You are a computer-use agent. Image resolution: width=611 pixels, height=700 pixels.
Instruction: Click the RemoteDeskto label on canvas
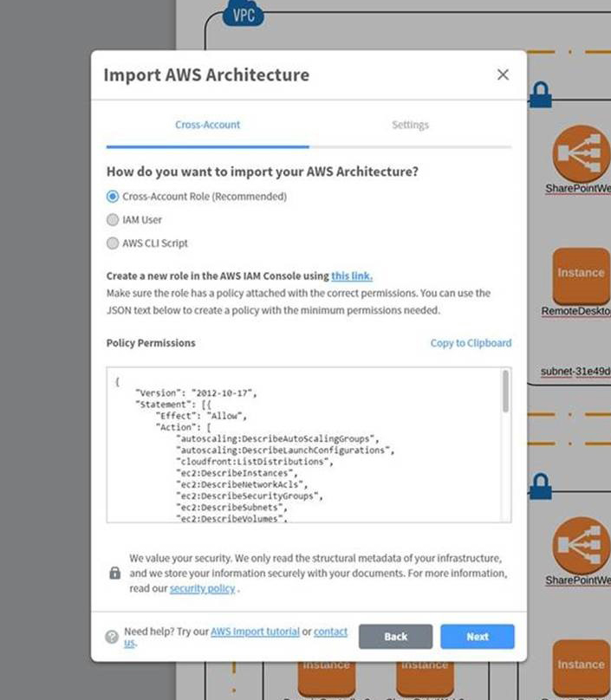[x=576, y=311]
